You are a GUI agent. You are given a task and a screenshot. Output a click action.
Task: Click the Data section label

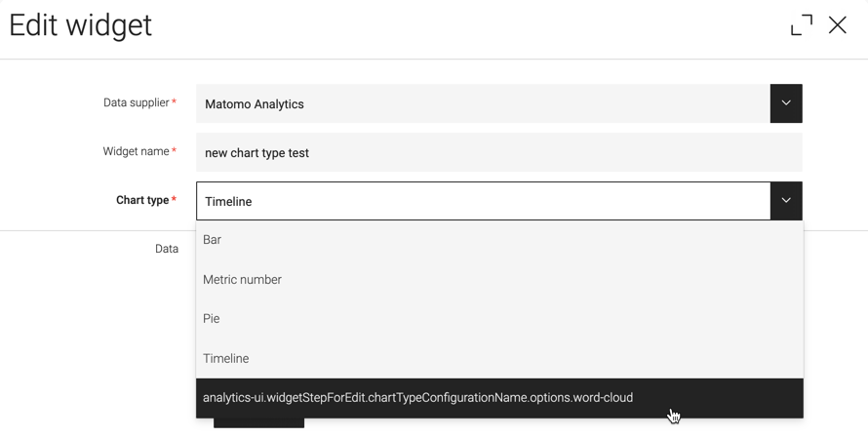click(167, 249)
